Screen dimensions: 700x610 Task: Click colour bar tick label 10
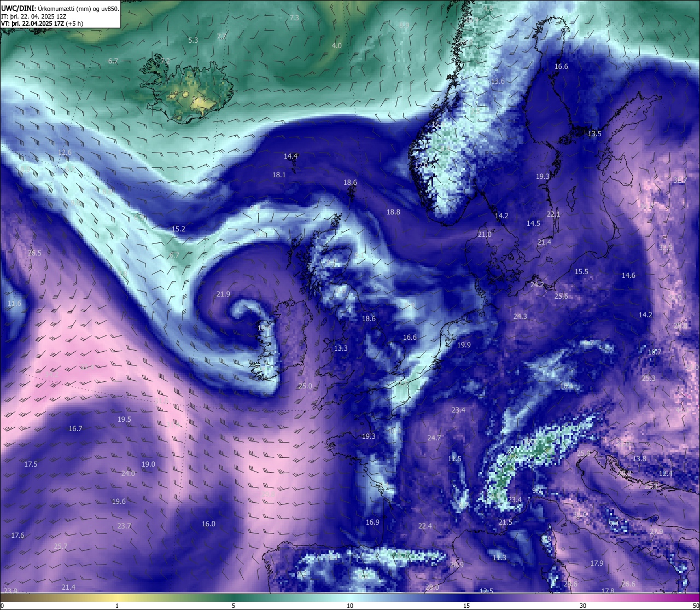350,606
